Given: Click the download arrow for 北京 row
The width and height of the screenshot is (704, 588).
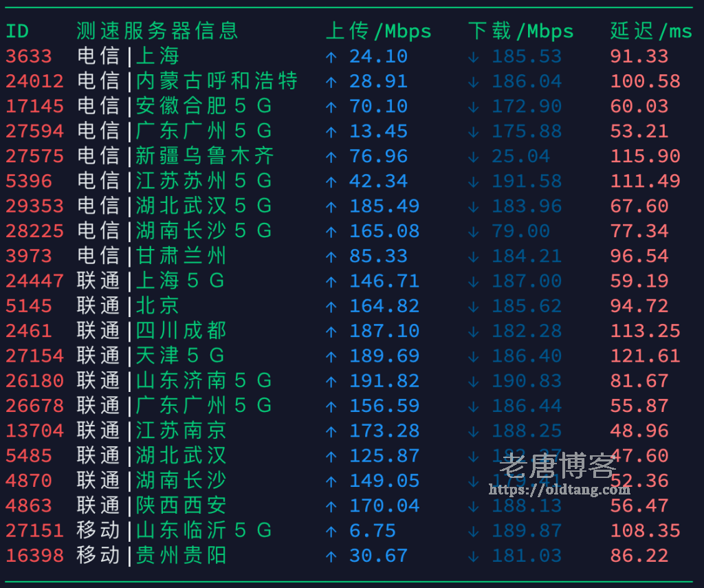Looking at the screenshot, I should point(473,305).
